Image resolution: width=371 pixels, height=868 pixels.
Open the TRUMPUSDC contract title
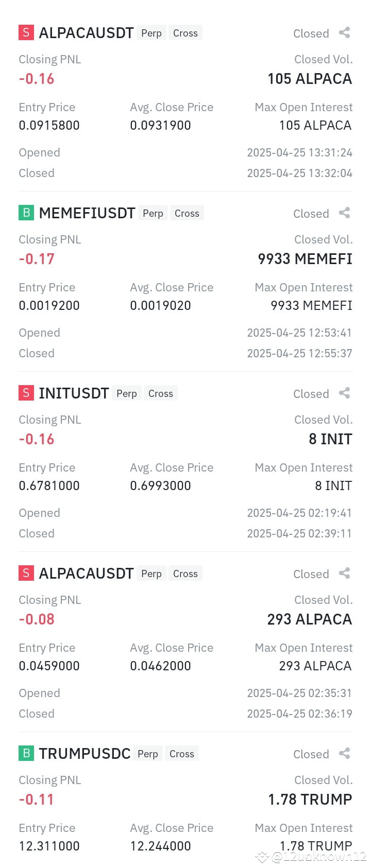(x=85, y=754)
